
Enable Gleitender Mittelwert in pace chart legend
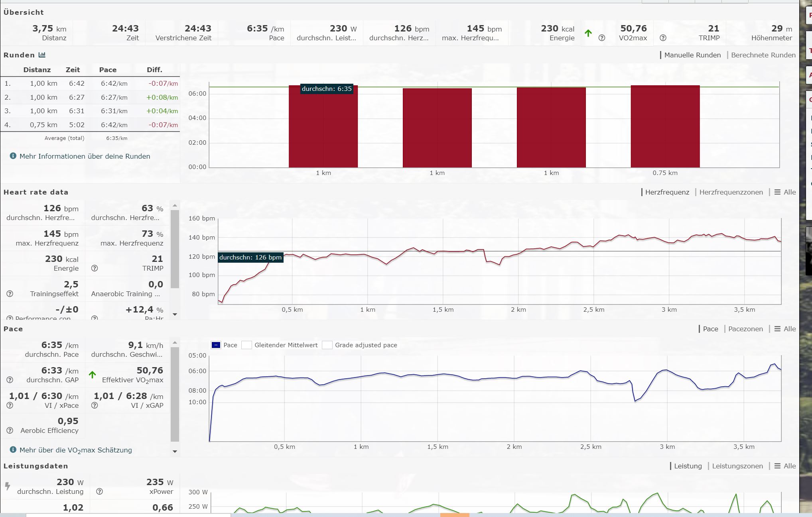[x=247, y=345]
